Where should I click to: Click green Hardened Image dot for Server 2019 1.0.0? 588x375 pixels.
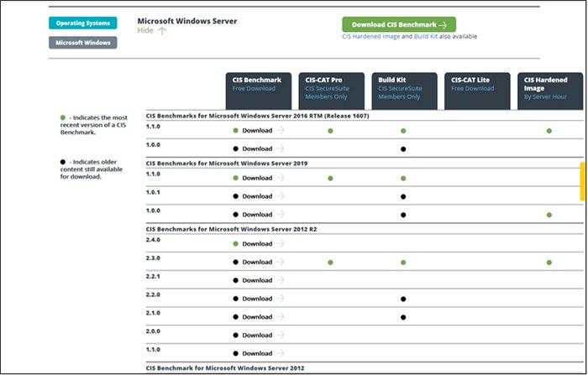click(549, 215)
